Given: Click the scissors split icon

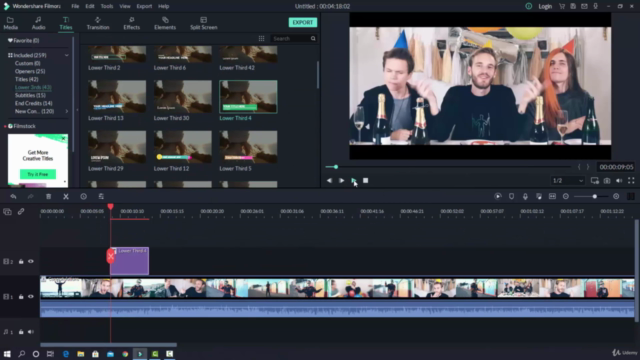Looking at the screenshot, I should coord(66,196).
